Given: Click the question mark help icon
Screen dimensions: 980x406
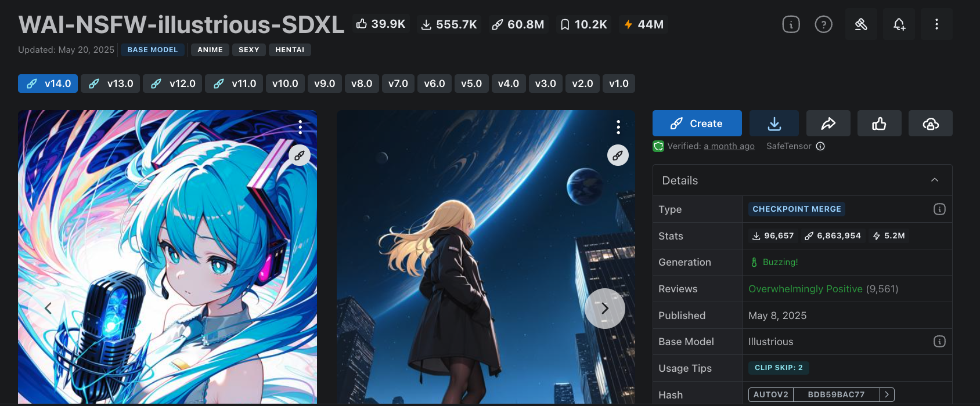Looking at the screenshot, I should 823,24.
